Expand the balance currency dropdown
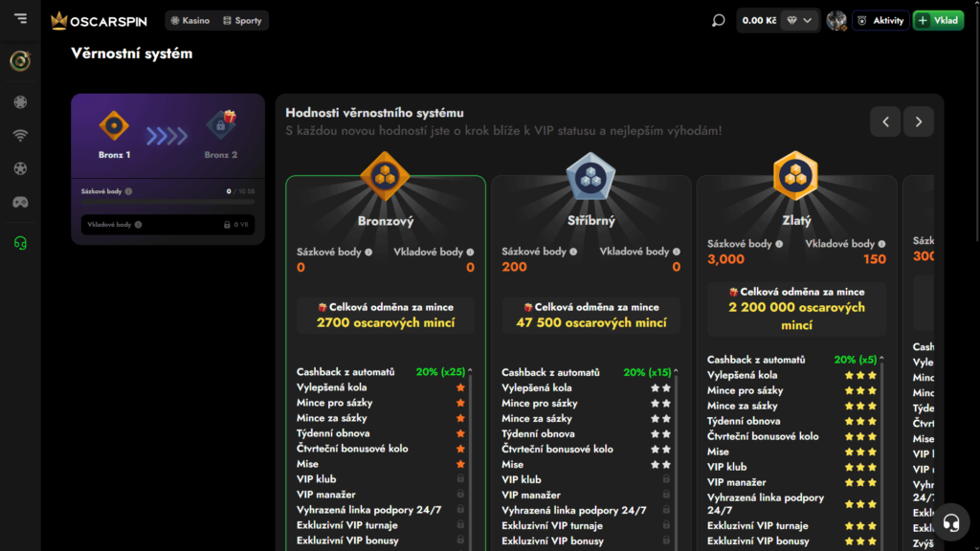This screenshot has height=551, width=980. click(799, 21)
